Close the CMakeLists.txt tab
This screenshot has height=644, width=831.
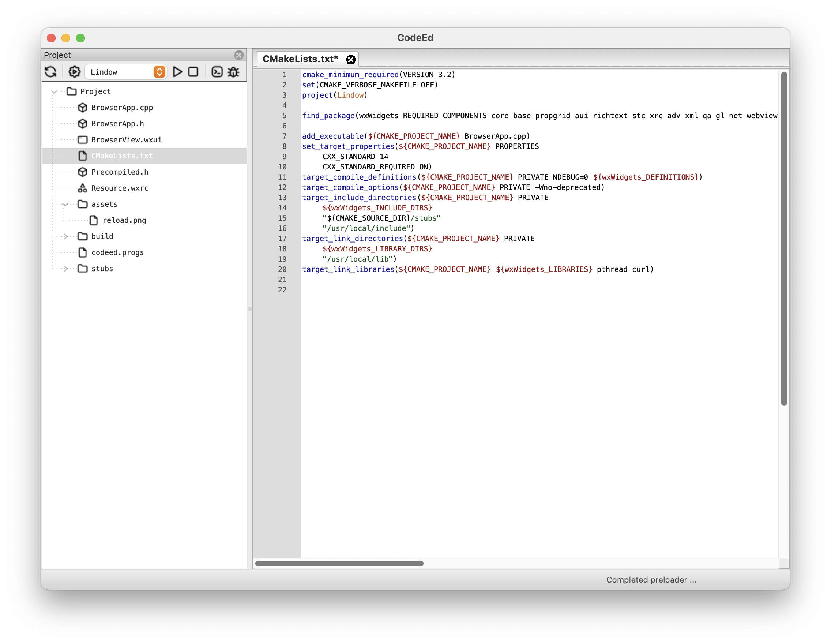coord(350,59)
